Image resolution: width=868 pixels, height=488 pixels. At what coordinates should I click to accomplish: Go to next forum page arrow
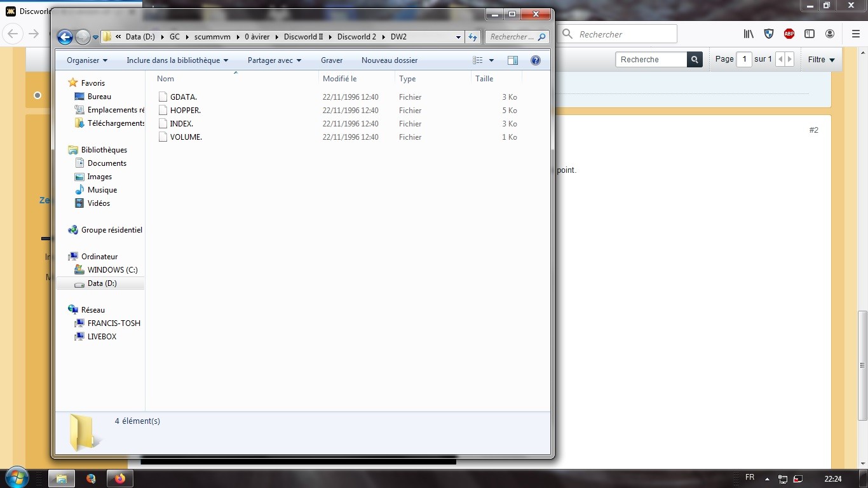(x=790, y=60)
